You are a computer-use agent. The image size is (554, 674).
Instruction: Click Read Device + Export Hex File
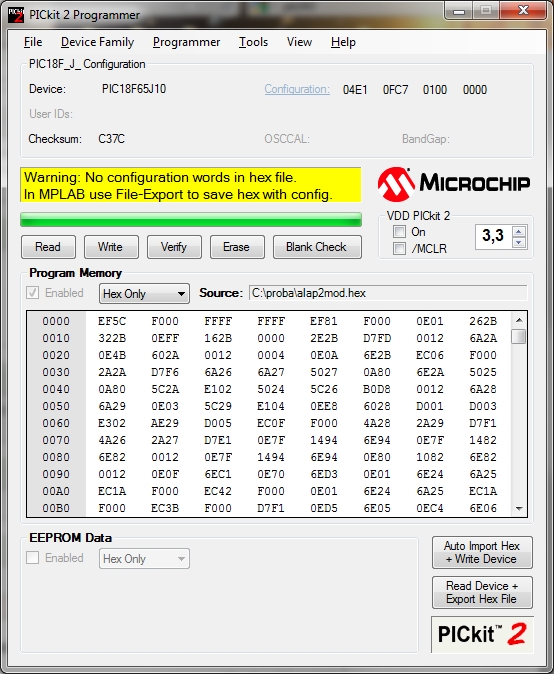pos(482,592)
